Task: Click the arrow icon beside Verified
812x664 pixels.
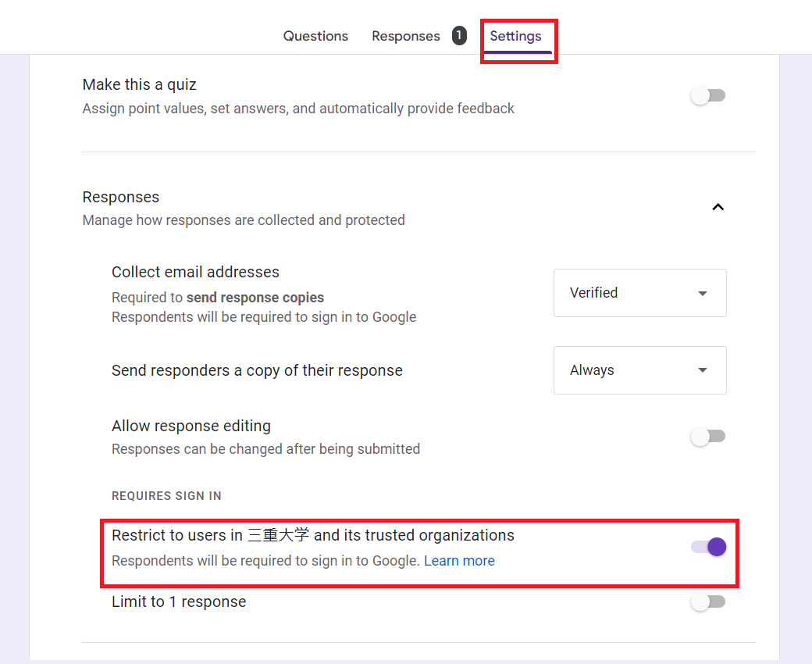Action: (703, 294)
